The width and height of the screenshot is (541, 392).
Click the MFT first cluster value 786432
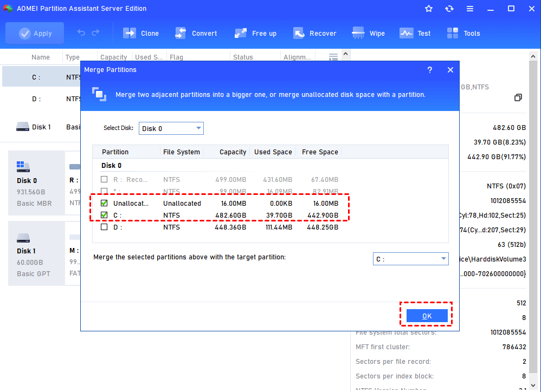point(514,347)
